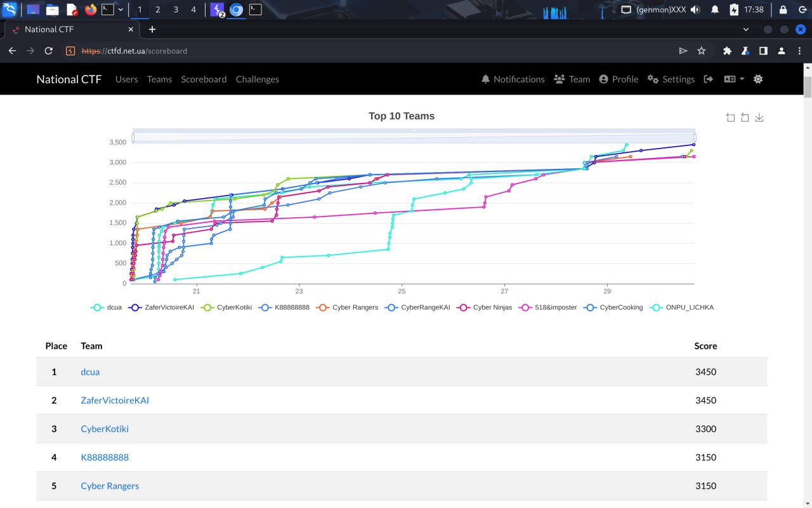Activate the chart area zoom tool
The image size is (812, 508).
click(731, 117)
